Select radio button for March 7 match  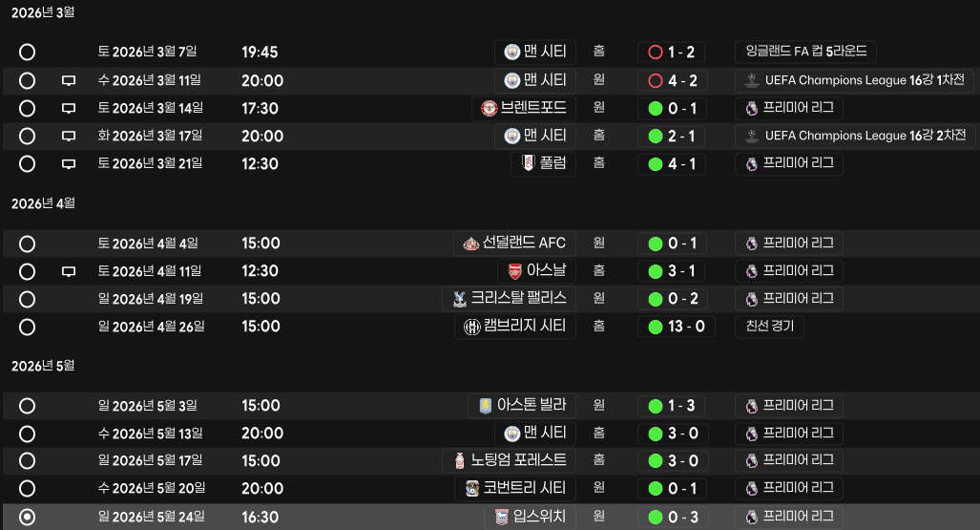27,52
